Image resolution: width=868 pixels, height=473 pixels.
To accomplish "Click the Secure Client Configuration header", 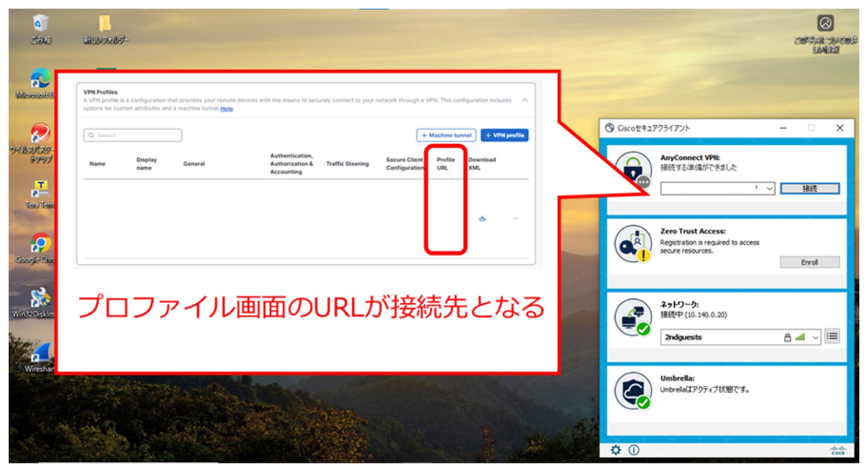I will click(x=404, y=164).
